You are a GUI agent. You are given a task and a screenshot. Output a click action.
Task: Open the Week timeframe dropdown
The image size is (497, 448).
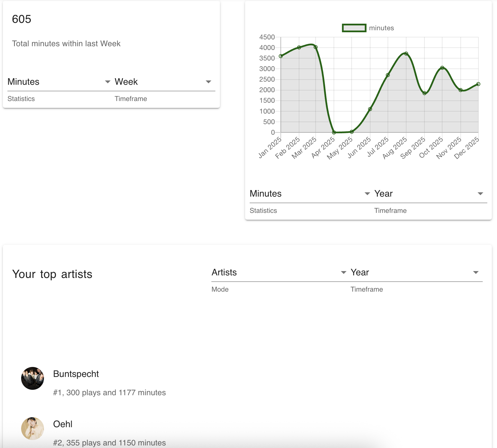163,82
